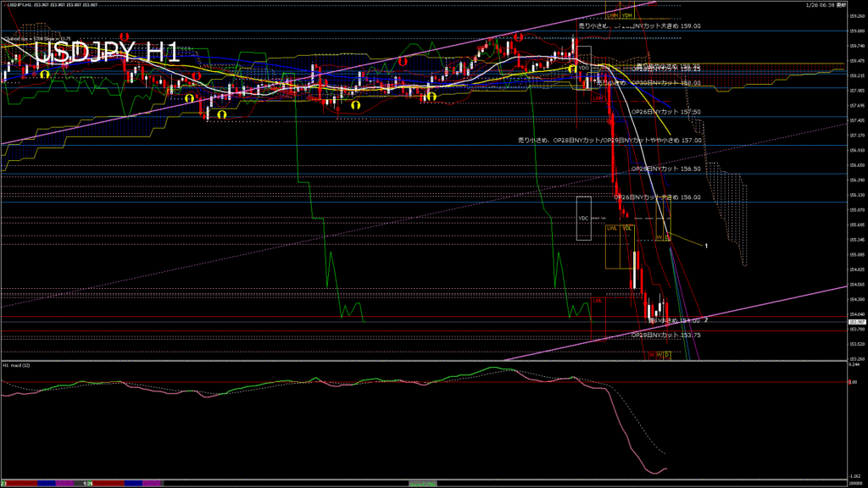Select the small red LMH label box
Screen dimensions: 868x488
point(598,97)
